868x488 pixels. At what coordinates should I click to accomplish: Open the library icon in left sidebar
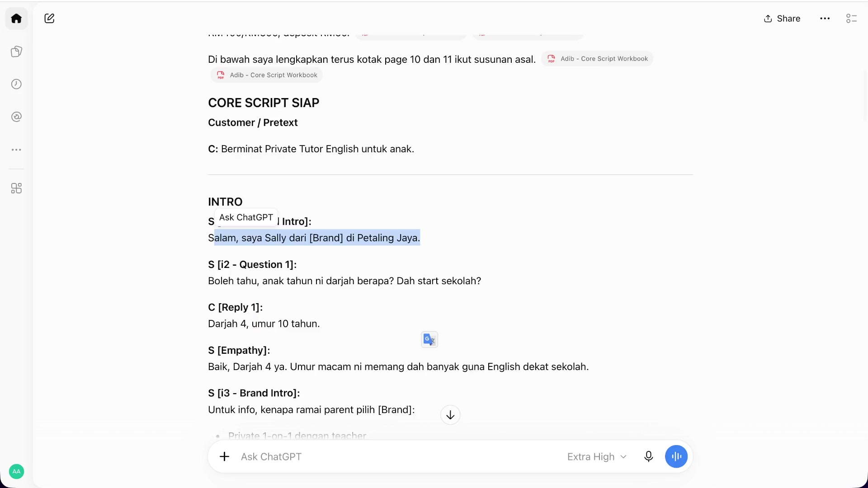pos(16,52)
